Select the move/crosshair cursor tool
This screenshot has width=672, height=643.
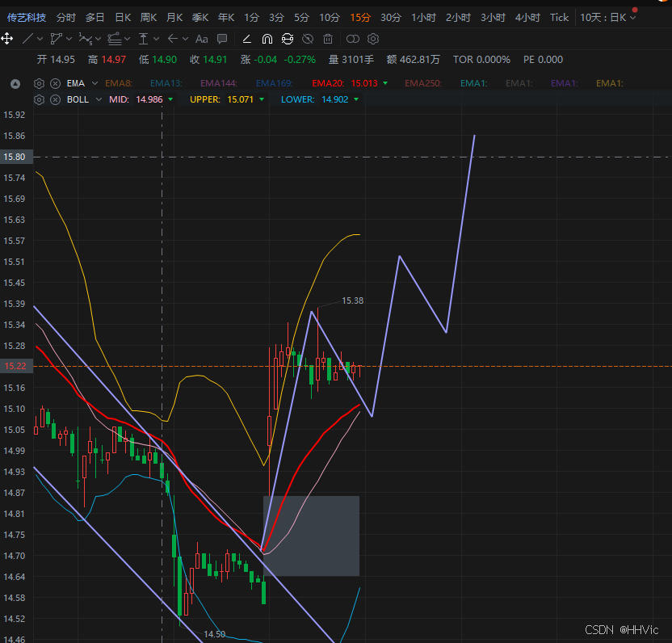coord(6,39)
